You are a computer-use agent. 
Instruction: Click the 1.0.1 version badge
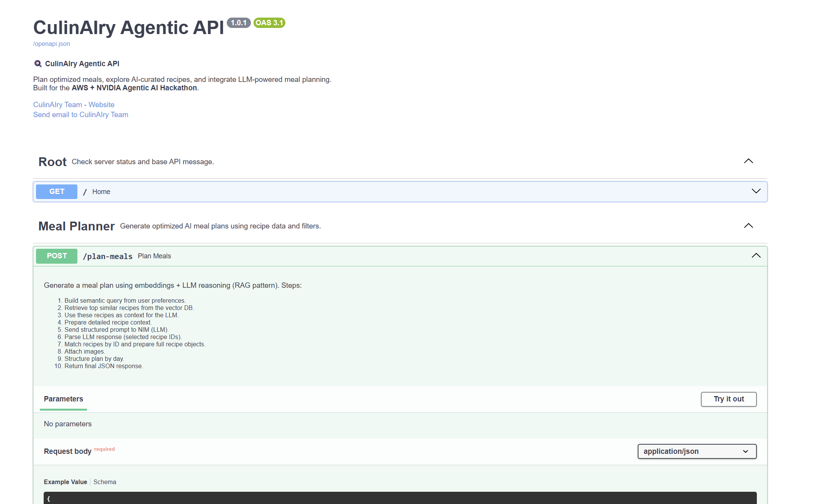pos(238,23)
